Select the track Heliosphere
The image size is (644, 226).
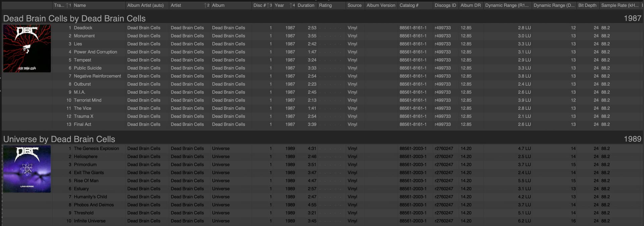86,157
